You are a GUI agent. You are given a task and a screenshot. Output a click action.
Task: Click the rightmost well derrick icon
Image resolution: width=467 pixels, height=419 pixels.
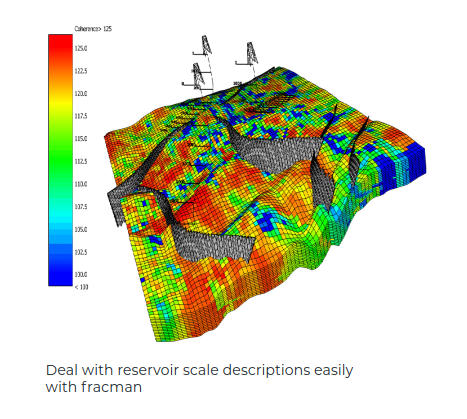click(x=252, y=53)
